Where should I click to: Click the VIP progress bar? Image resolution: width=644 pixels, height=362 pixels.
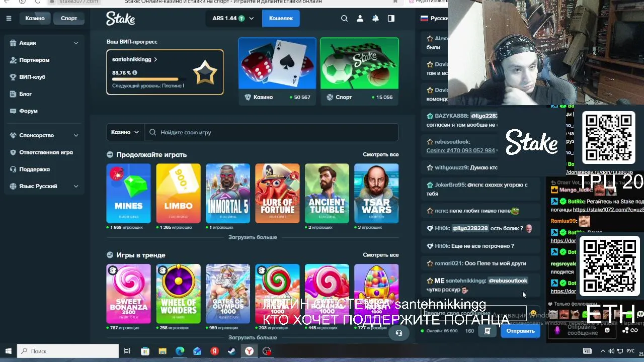pos(149,79)
